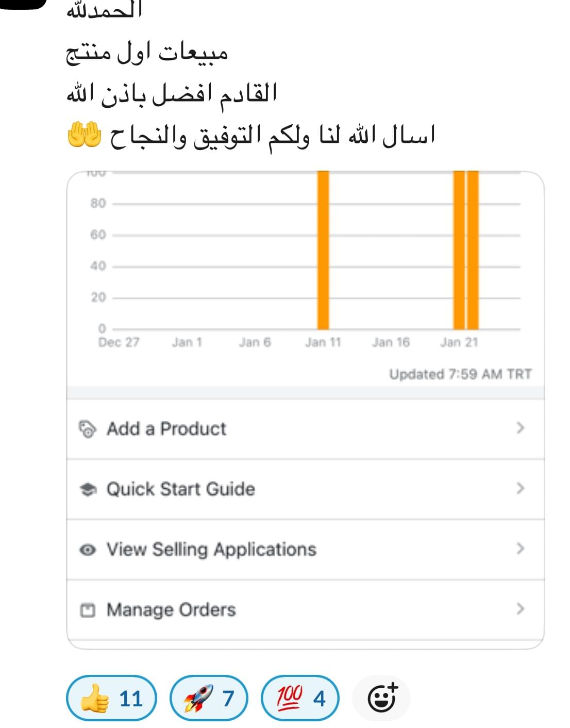
Task: Open View Selling Applications link
Action: (211, 550)
